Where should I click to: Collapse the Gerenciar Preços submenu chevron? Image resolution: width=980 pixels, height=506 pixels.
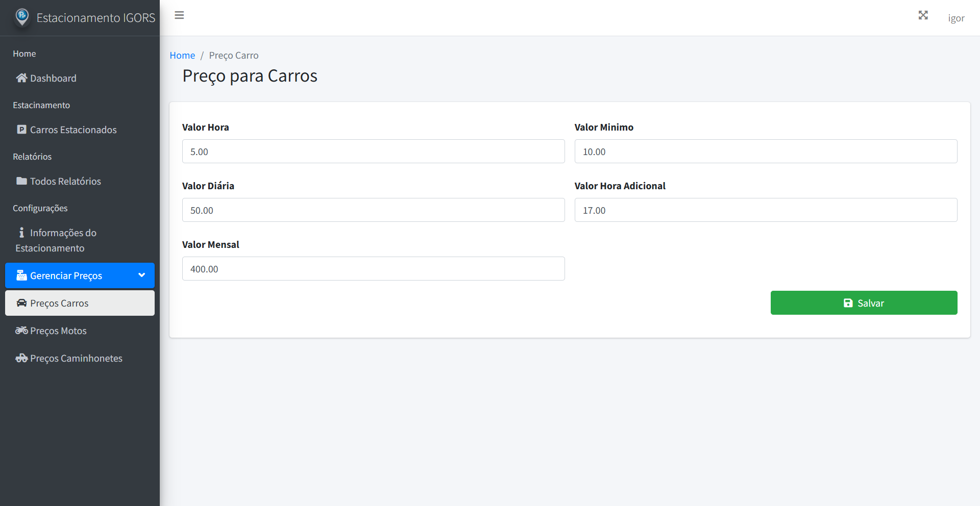tap(141, 275)
